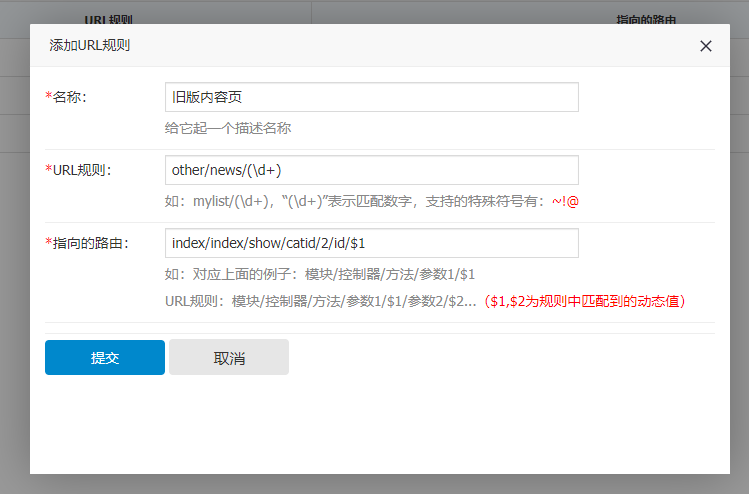Click the 指向的路由 field label in dialog
This screenshot has width=749, height=494.
90,243
